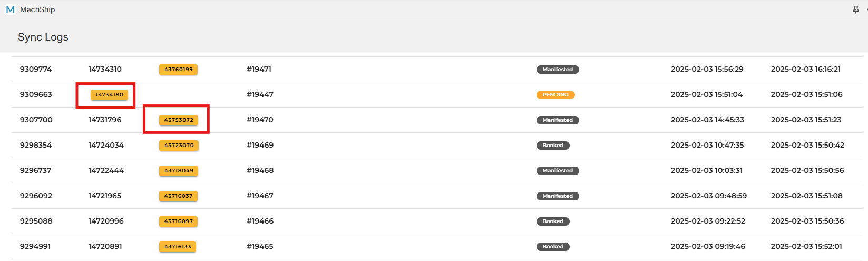
Task: Select ID 9296092
Action: [36, 196]
